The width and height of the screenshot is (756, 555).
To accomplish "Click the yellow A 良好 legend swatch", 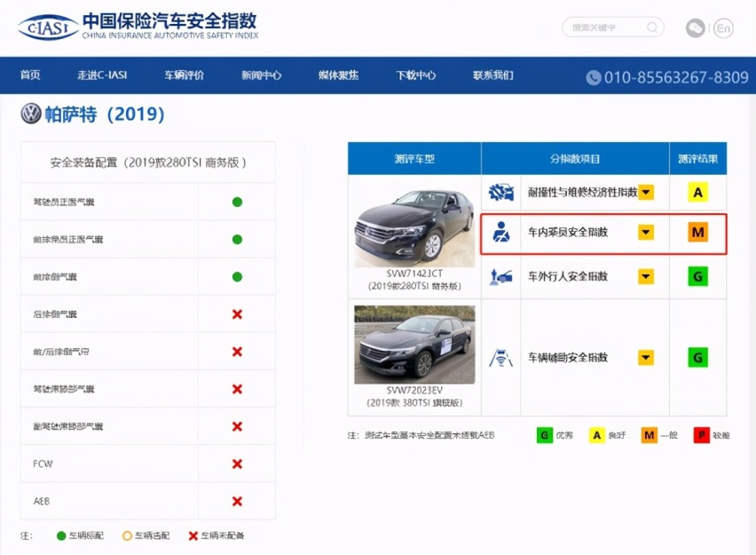I will (597, 435).
